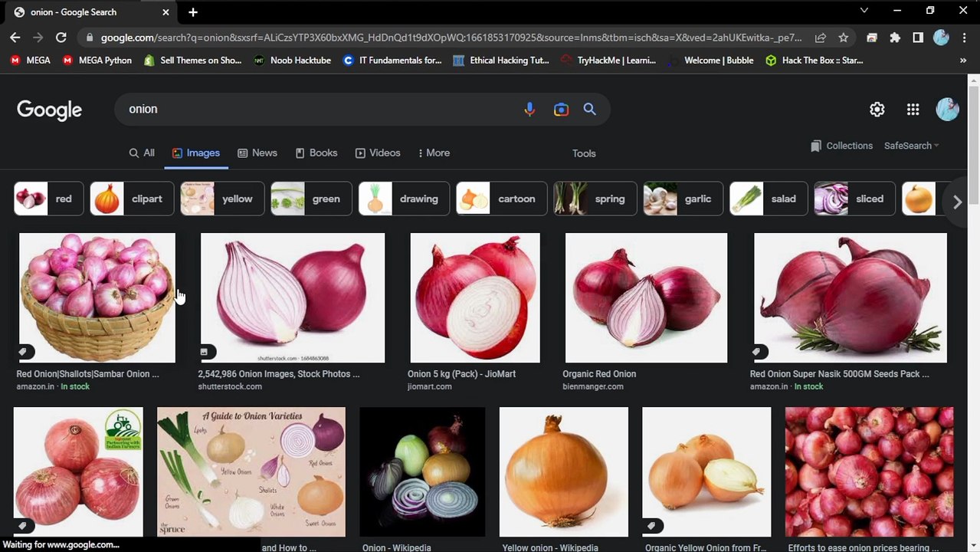Open Onion 5 kg JioMart image
Viewport: 980px width, 552px height.
coord(475,297)
